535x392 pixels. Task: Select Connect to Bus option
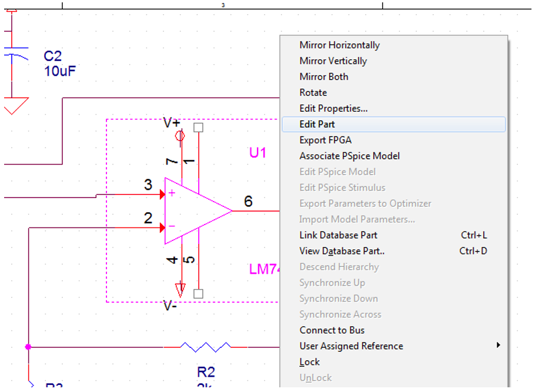pyautogui.click(x=332, y=330)
